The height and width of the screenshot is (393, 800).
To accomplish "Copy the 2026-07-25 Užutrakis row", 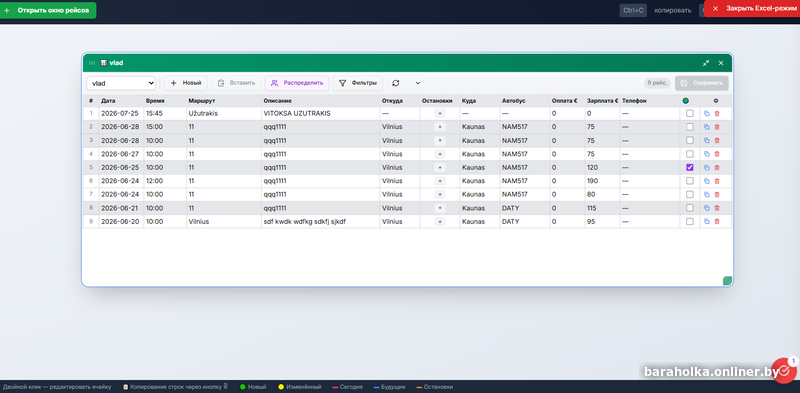I will point(707,114).
